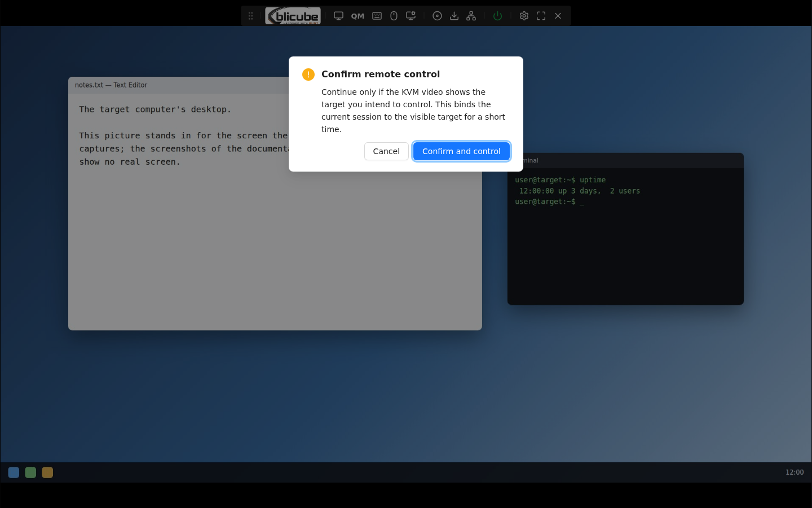
Task: Click the terminal prompt cursor line
Action: click(x=549, y=202)
